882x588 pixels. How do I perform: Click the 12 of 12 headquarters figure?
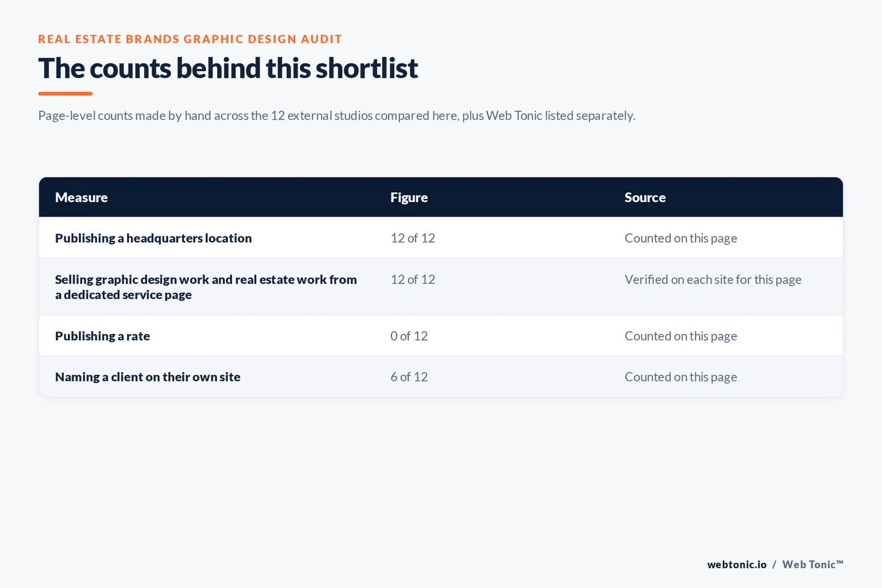click(413, 238)
